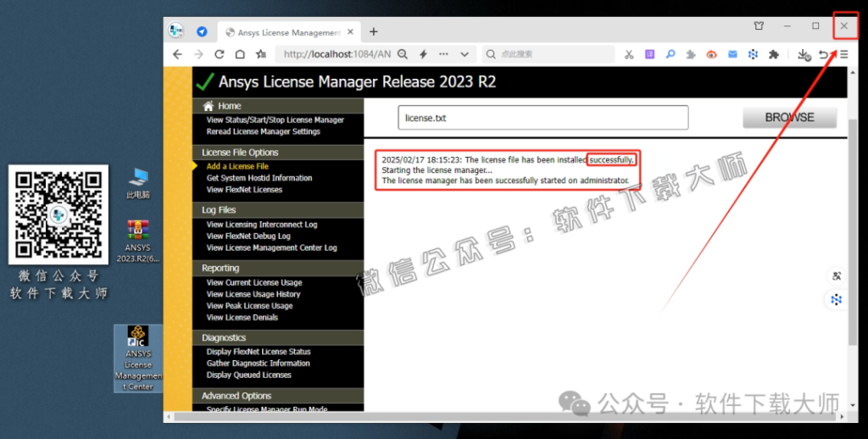868x439 pixels.
Task: Open Display FlexNet License Status
Action: pyautogui.click(x=259, y=352)
